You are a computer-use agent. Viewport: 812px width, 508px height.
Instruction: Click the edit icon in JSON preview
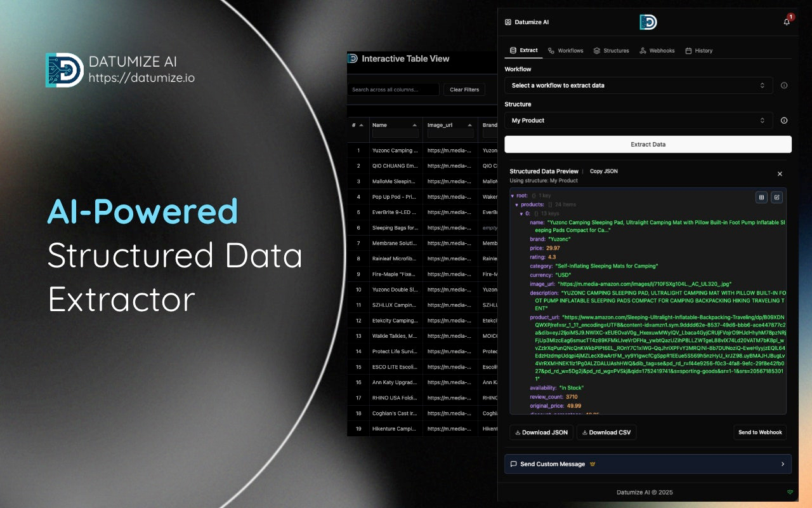click(776, 197)
